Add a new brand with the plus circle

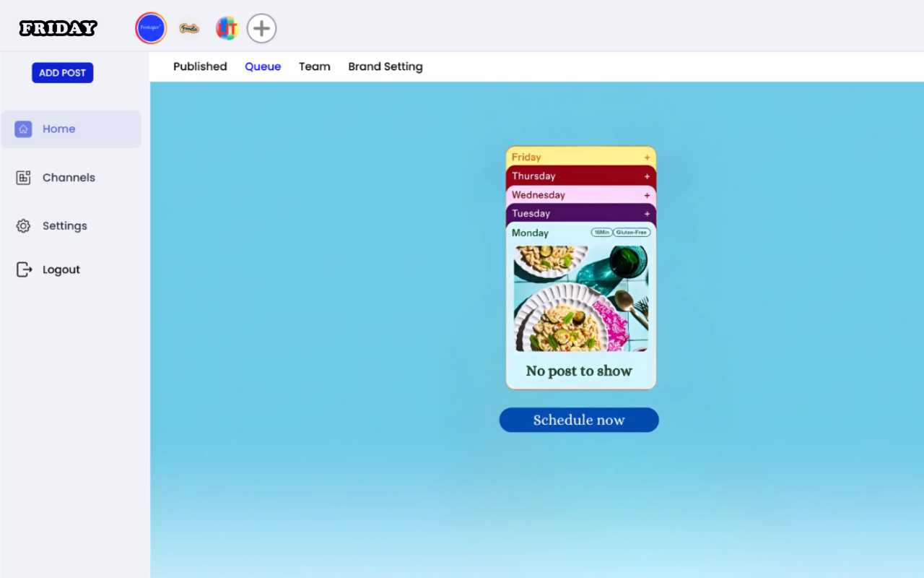coord(262,28)
